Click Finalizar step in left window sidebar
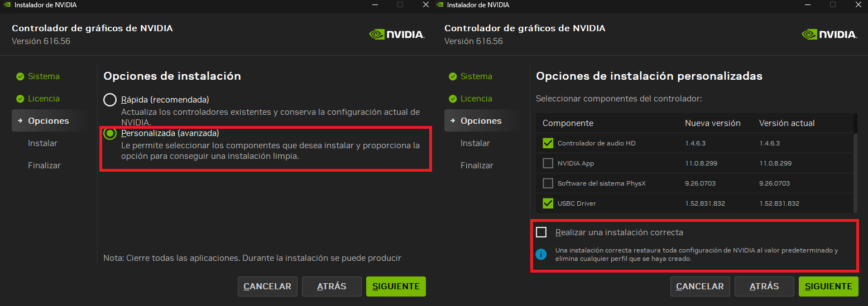This screenshot has height=306, width=868. point(44,166)
